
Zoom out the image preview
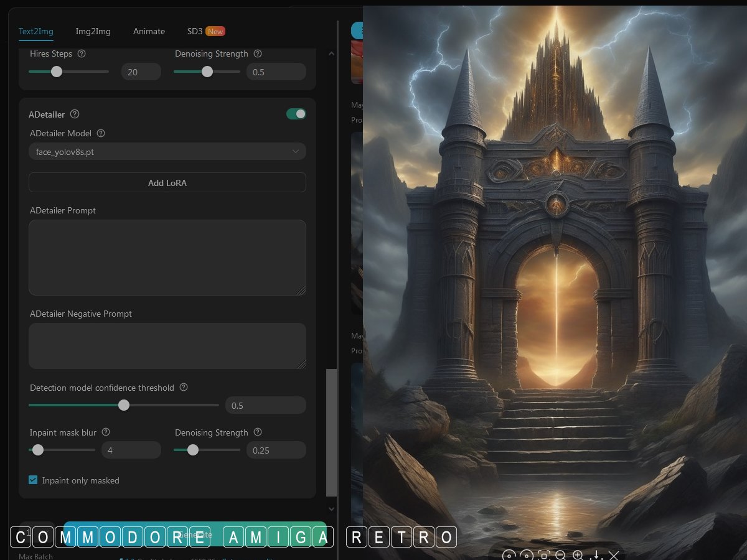point(560,554)
